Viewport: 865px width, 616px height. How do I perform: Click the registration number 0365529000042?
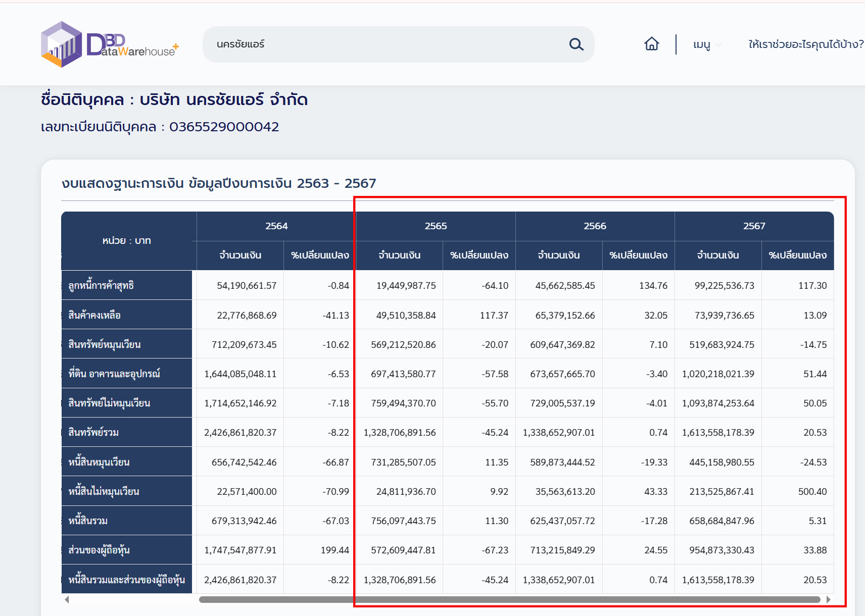coord(224,127)
